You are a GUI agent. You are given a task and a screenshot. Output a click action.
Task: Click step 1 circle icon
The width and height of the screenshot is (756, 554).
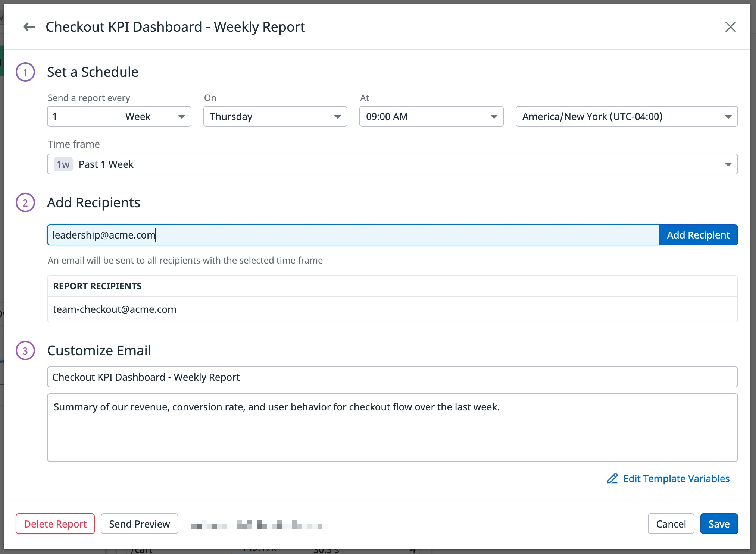(25, 72)
